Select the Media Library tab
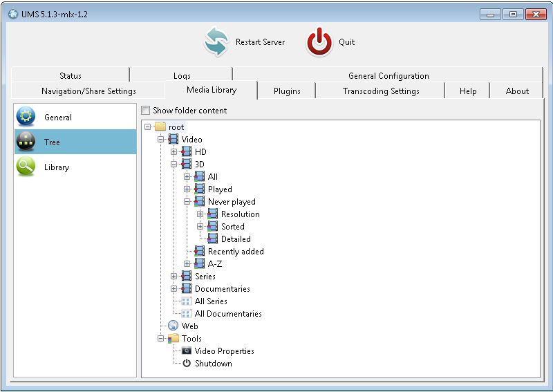 tap(212, 90)
